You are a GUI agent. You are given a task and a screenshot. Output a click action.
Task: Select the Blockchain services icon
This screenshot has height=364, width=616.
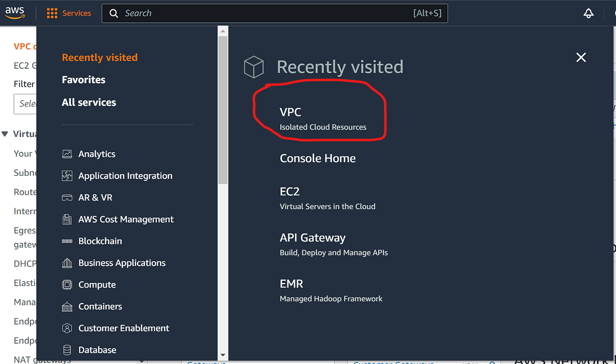coord(67,240)
